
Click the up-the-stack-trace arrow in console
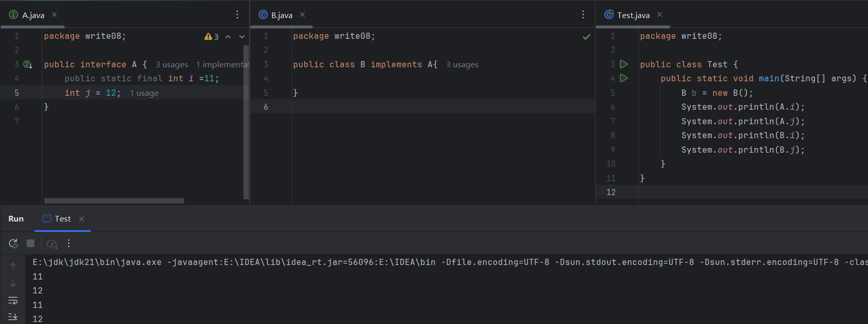pos(13,266)
